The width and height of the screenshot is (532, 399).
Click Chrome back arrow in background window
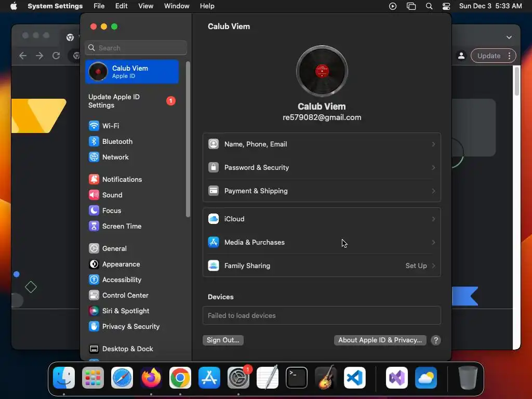pyautogui.click(x=23, y=56)
